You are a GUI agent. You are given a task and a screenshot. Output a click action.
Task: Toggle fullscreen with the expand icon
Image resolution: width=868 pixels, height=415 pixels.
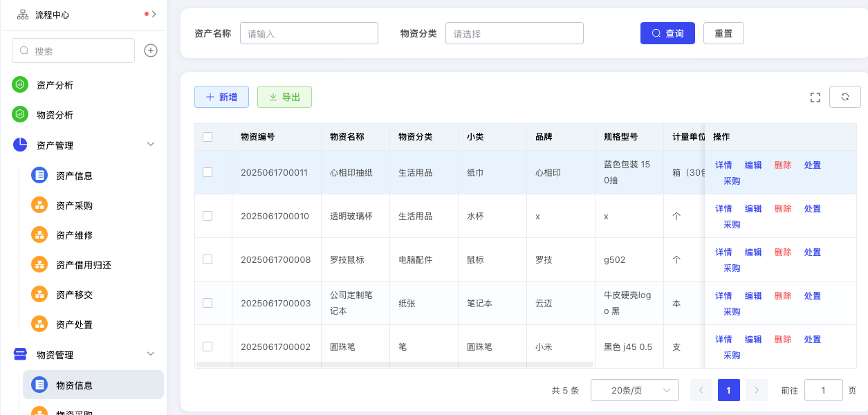tap(815, 97)
